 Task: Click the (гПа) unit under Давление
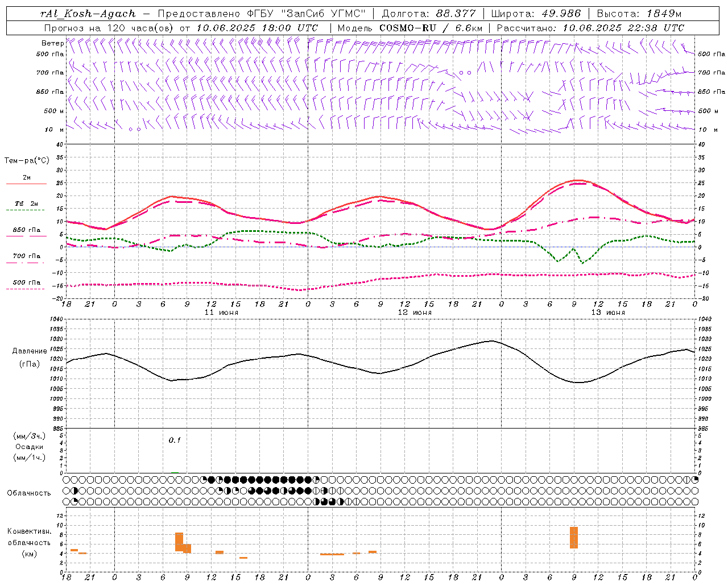[30, 364]
